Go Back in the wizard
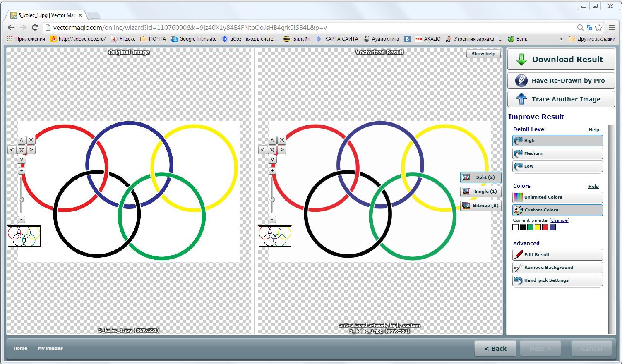The height and width of the screenshot is (364, 622). (495, 349)
